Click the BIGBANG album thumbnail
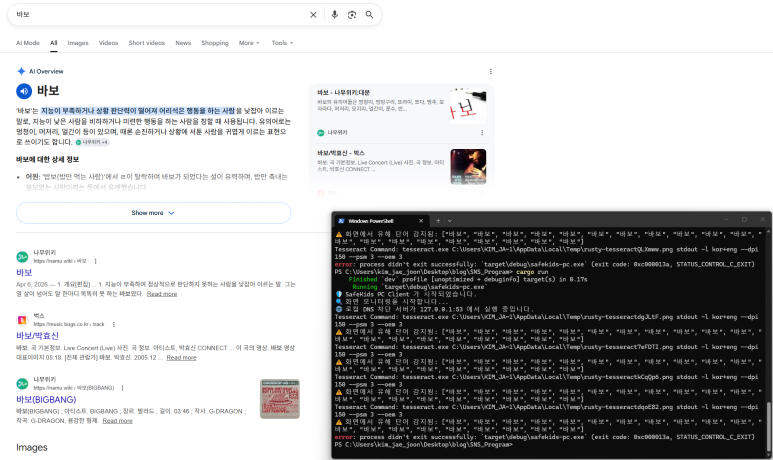The width and height of the screenshot is (773, 460). pos(280,399)
